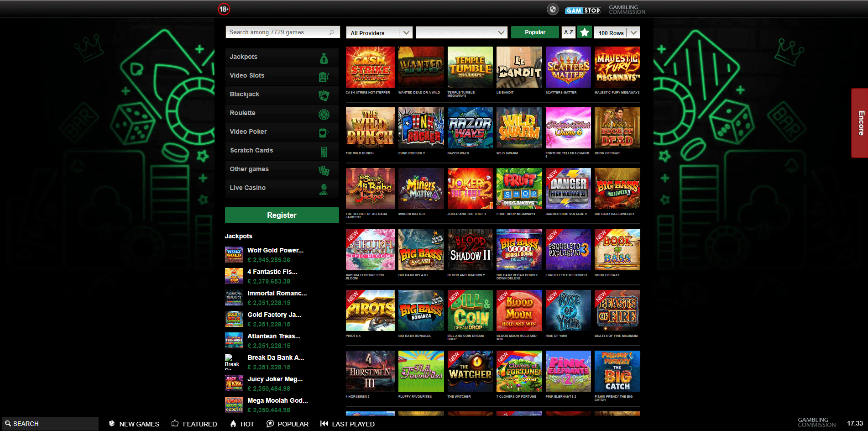Open Gambling Commission logo in header
868x431 pixels.
pyautogui.click(x=627, y=10)
